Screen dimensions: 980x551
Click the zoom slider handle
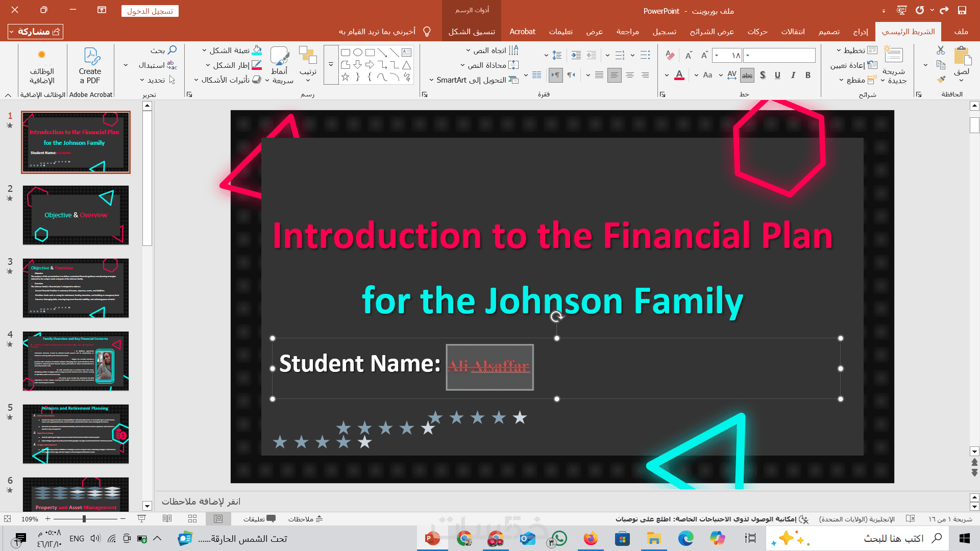pyautogui.click(x=84, y=519)
